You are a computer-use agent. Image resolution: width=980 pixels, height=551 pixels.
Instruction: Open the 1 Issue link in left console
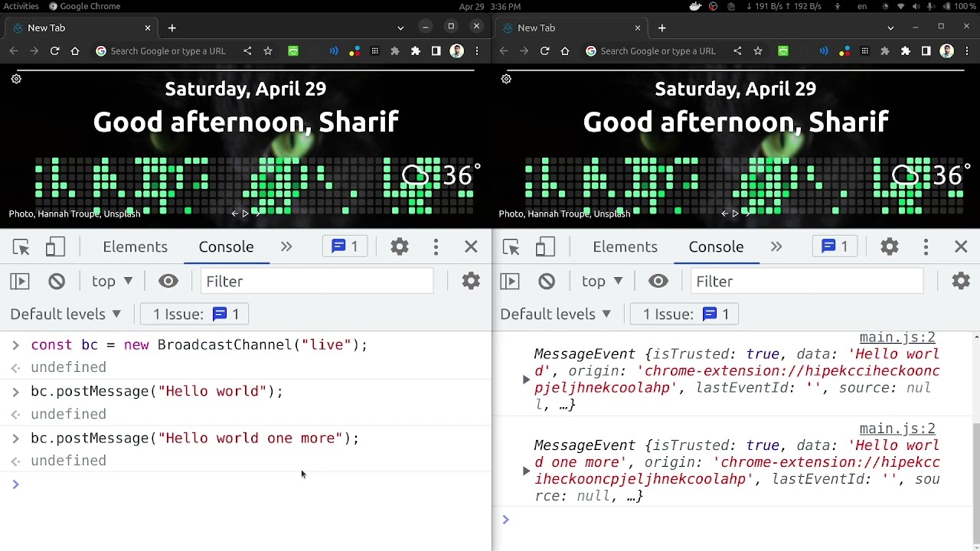coord(195,315)
